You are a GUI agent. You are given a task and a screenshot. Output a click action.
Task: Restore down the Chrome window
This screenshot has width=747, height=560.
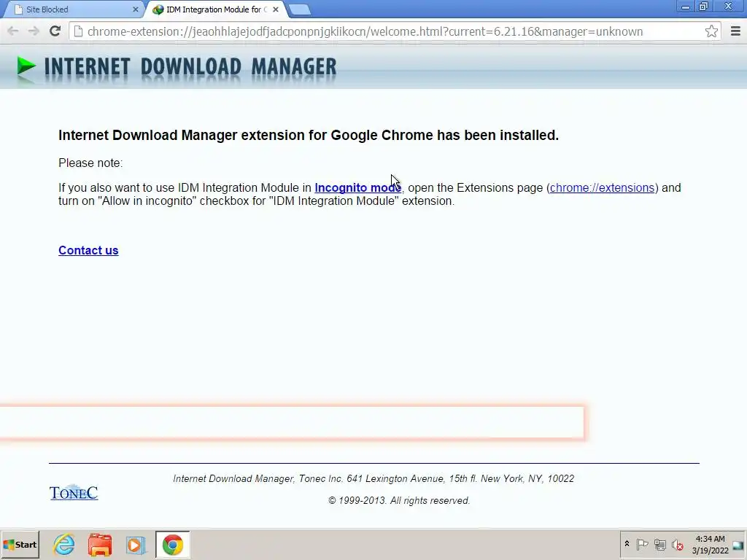pyautogui.click(x=704, y=7)
